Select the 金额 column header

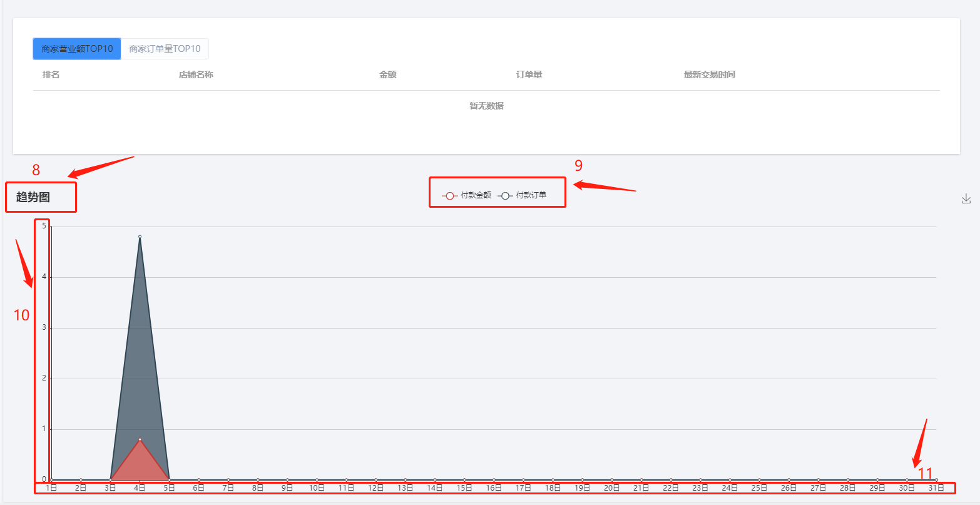(387, 75)
